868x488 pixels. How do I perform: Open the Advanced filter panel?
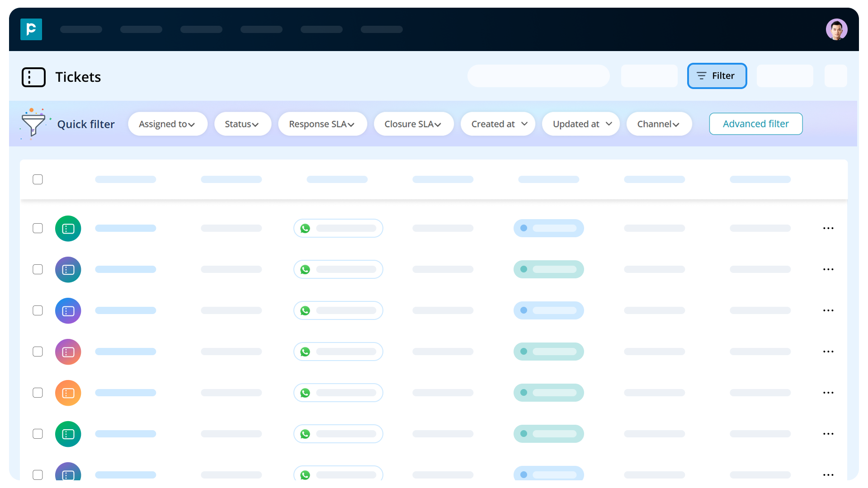[x=755, y=123]
